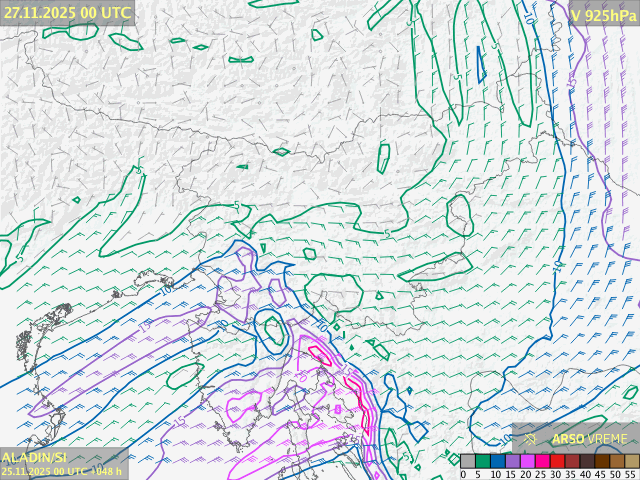Click the V 925hPa level label

(603, 13)
